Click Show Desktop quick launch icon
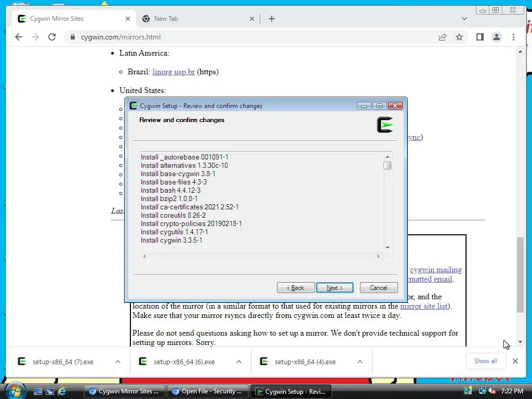 37,392
